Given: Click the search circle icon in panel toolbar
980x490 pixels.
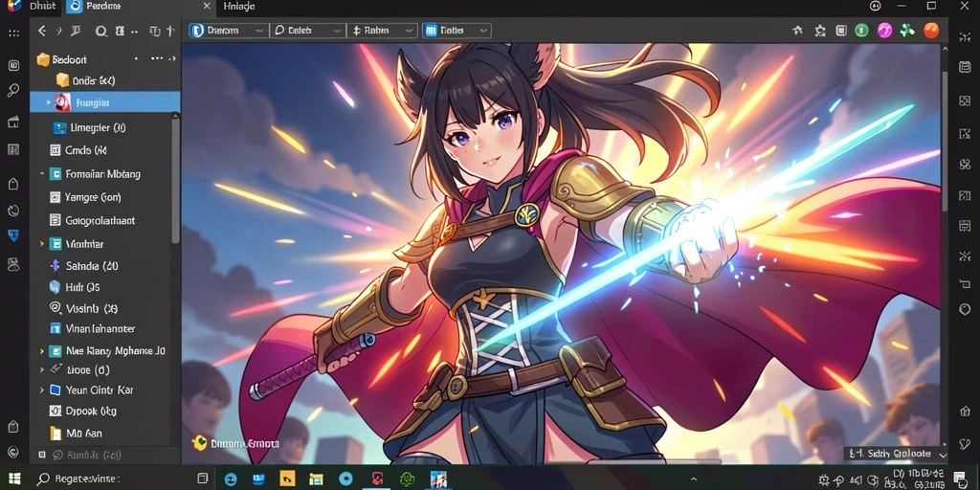Looking at the screenshot, I should tap(101, 31).
